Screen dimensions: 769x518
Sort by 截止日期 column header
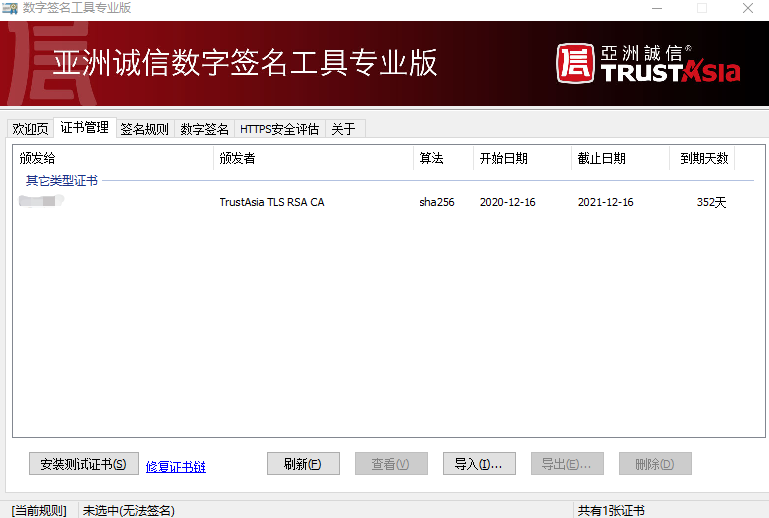coord(621,158)
